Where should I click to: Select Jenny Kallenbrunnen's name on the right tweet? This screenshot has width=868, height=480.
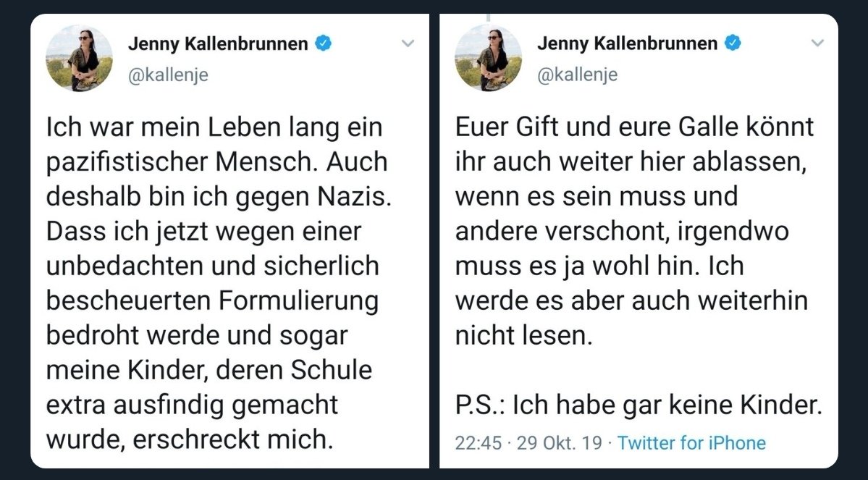tap(627, 43)
